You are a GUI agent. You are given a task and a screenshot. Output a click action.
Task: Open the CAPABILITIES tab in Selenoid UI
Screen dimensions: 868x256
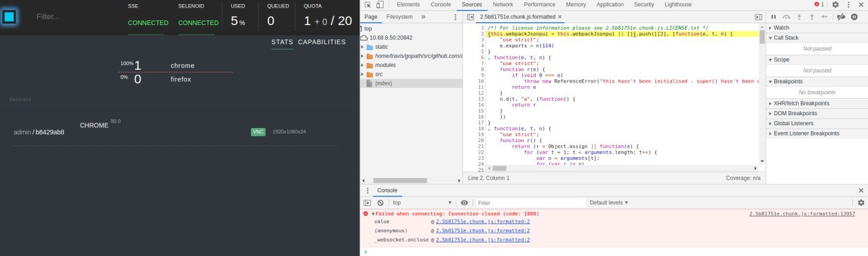click(321, 42)
